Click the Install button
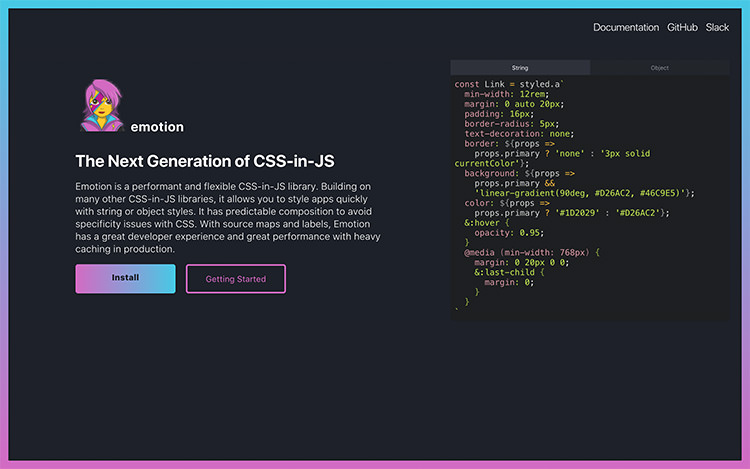This screenshot has height=469, width=750. click(x=125, y=279)
